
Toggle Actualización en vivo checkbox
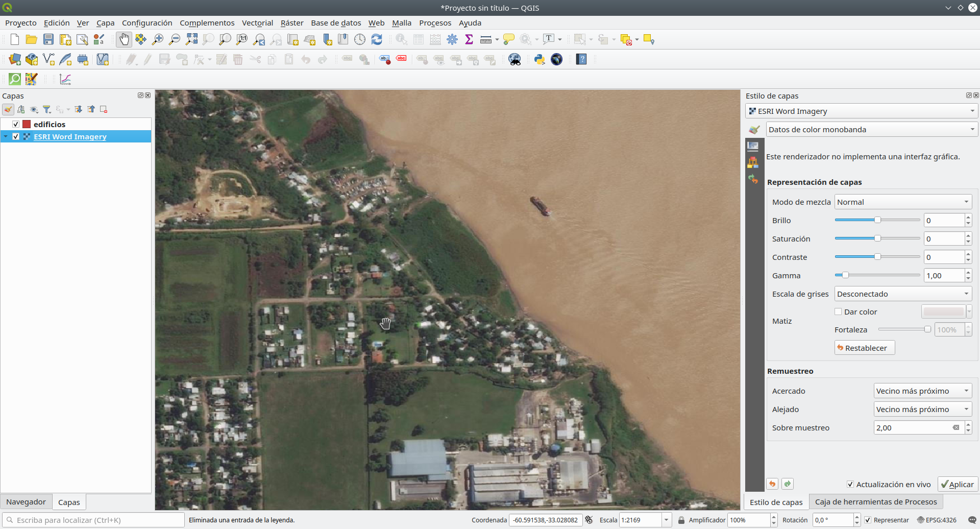click(x=850, y=484)
